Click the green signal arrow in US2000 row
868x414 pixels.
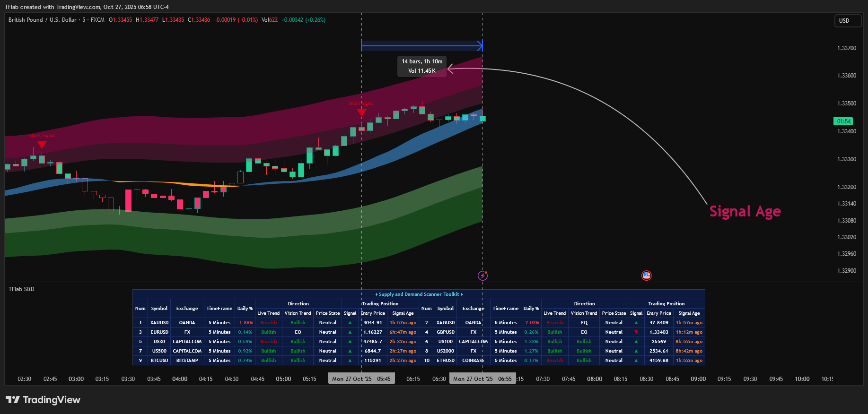[x=636, y=351]
